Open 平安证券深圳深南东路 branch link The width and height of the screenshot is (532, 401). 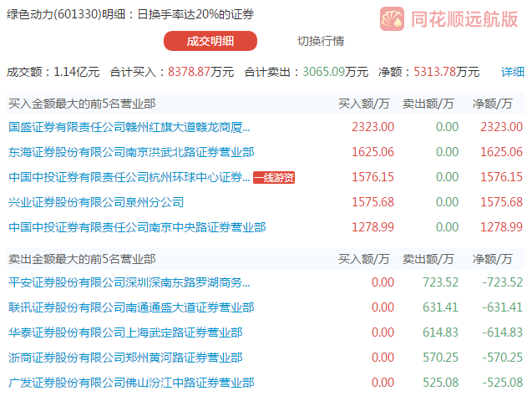129,282
